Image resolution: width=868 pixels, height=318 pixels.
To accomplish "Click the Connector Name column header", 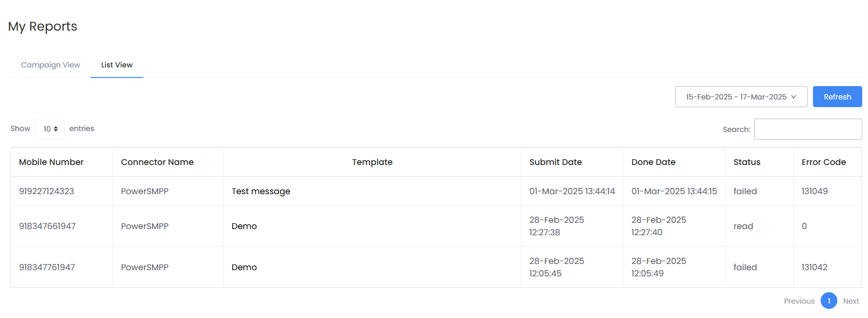I will click(x=158, y=162).
